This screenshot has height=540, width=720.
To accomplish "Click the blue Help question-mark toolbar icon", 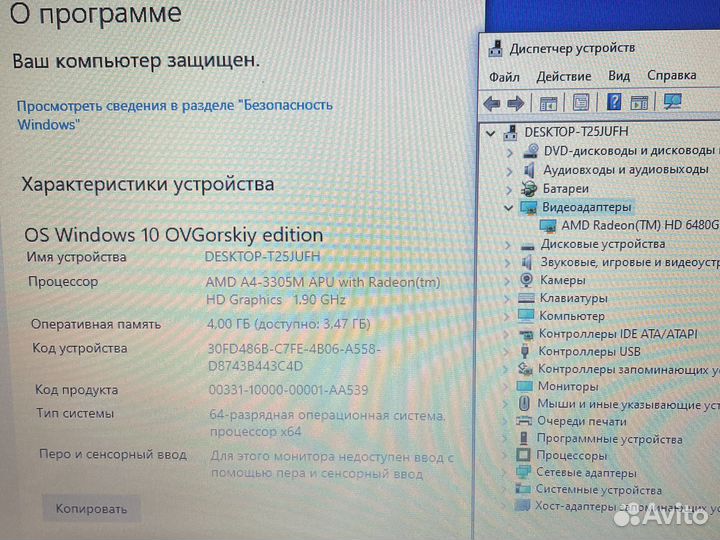I will coord(614,101).
